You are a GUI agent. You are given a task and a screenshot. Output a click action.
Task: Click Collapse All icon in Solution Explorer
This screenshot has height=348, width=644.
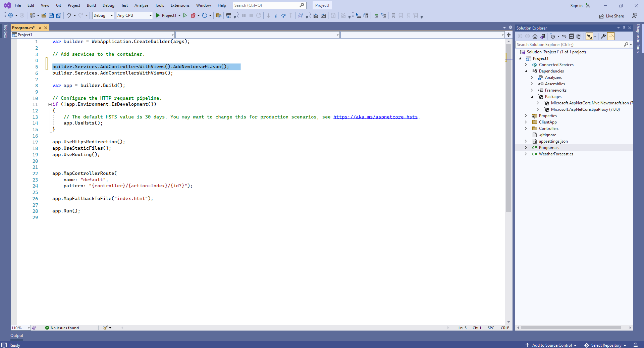click(x=572, y=36)
